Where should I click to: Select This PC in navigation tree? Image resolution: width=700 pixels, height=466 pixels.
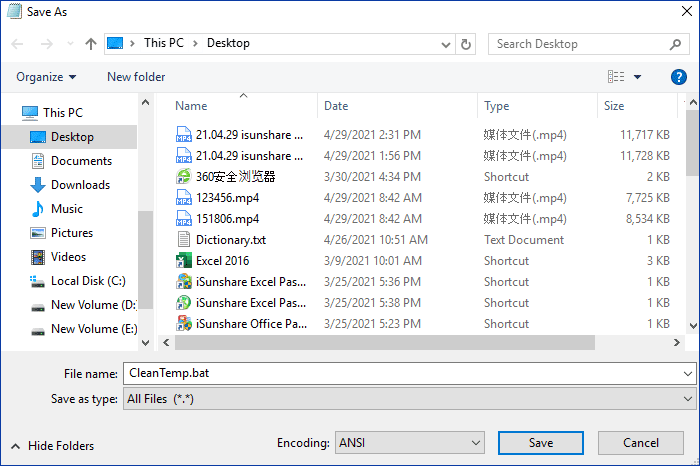pos(52,112)
